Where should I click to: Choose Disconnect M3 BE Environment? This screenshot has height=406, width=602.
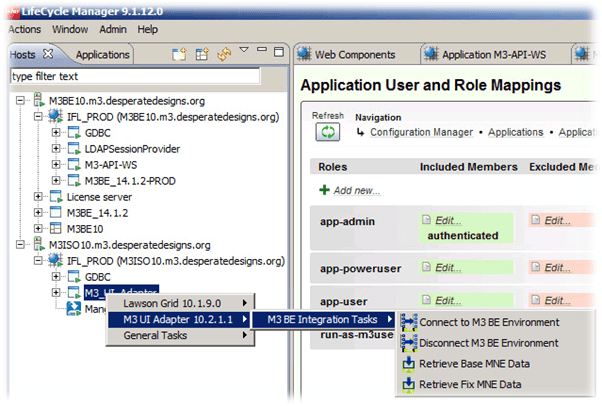pyautogui.click(x=489, y=343)
